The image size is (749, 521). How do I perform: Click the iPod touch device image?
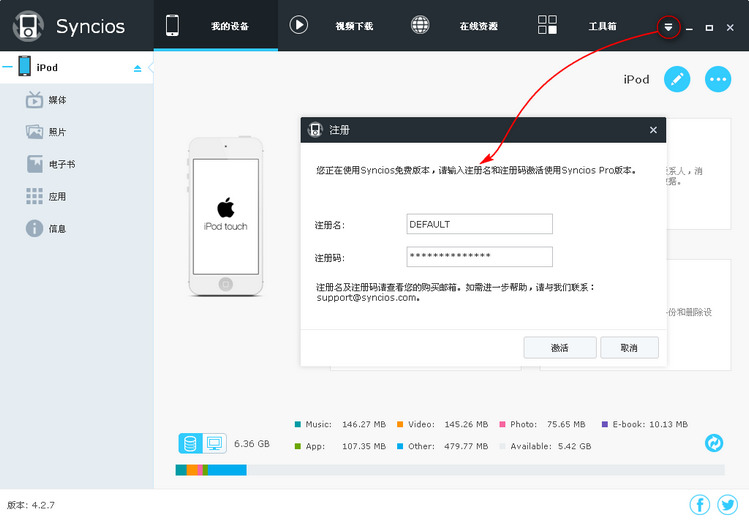click(225, 216)
